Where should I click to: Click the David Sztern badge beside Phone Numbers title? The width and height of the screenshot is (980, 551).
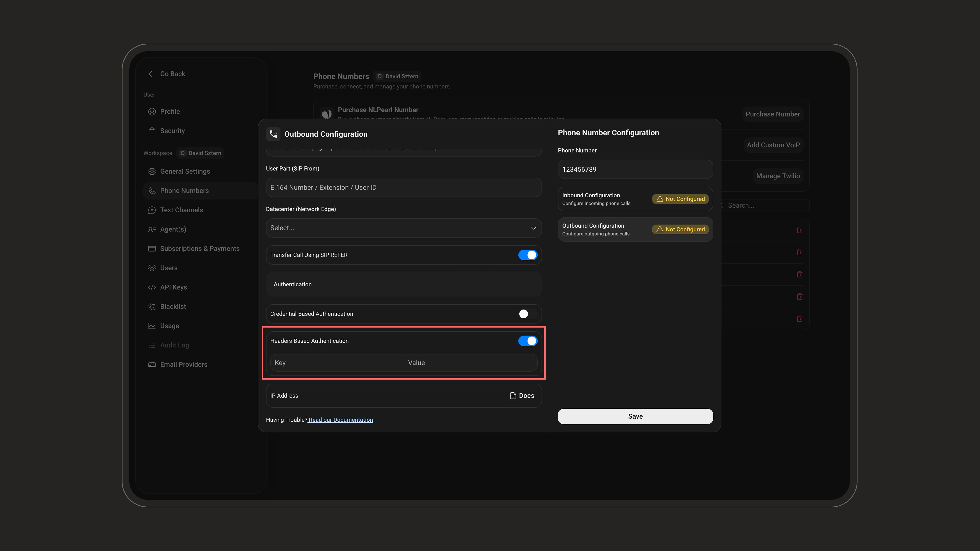(397, 77)
